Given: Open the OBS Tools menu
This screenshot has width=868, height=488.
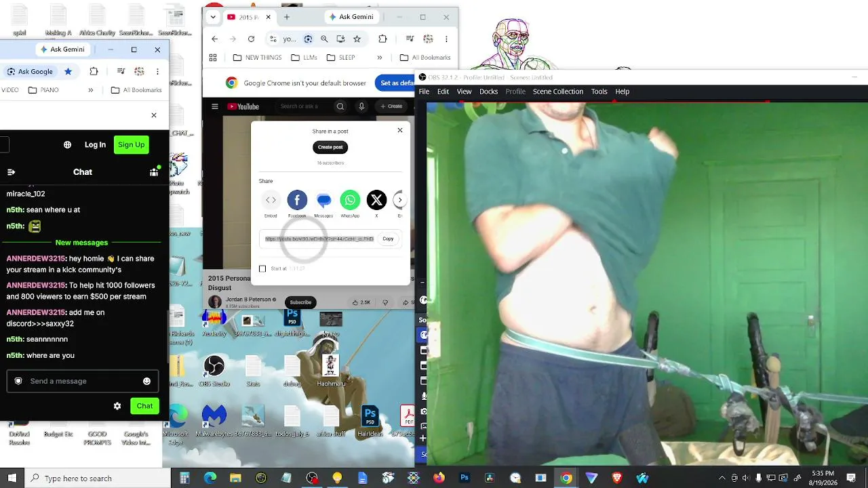Looking at the screenshot, I should [599, 91].
